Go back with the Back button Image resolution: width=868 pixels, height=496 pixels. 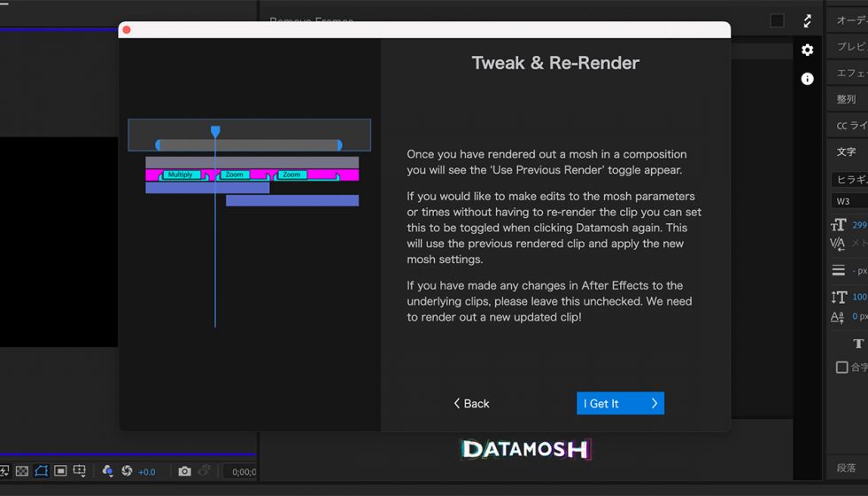tap(471, 404)
